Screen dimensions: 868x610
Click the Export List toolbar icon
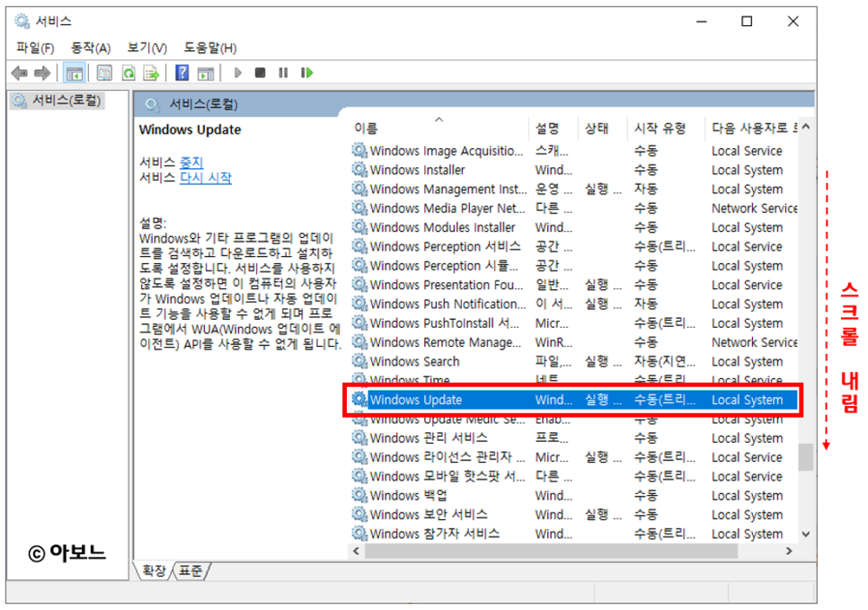151,73
